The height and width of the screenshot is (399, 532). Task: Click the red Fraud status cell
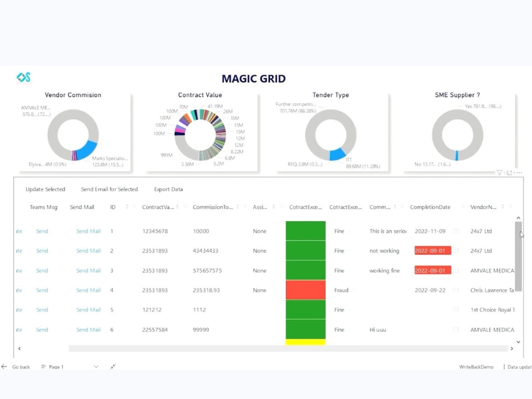305,290
